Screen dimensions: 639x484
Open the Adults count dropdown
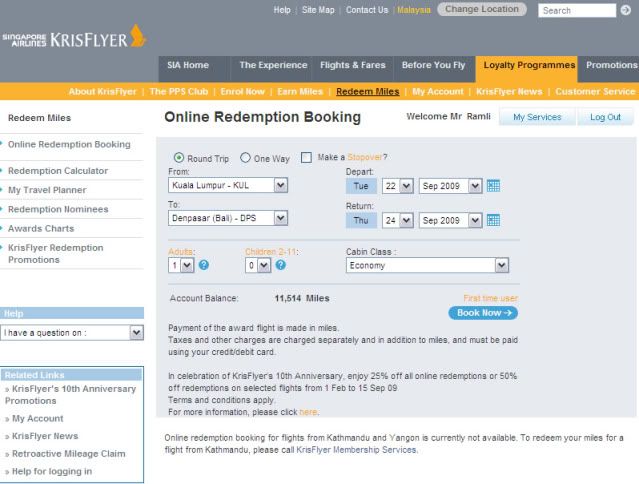181,266
